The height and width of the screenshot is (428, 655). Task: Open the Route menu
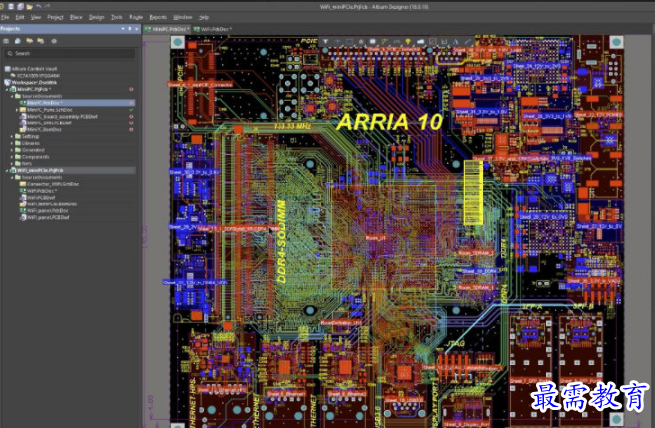coord(136,17)
